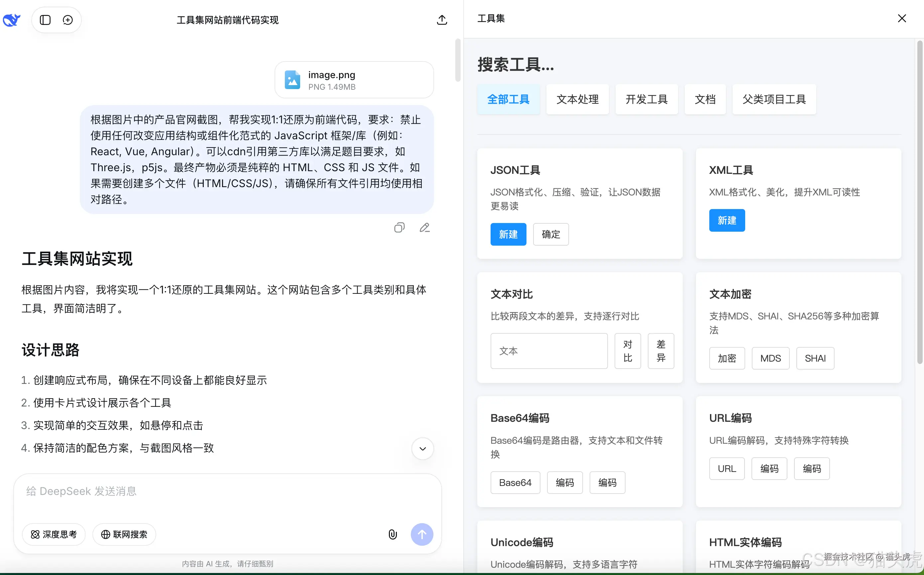Image resolution: width=924 pixels, height=575 pixels.
Task: Attach a file with the paperclip
Action: (393, 534)
